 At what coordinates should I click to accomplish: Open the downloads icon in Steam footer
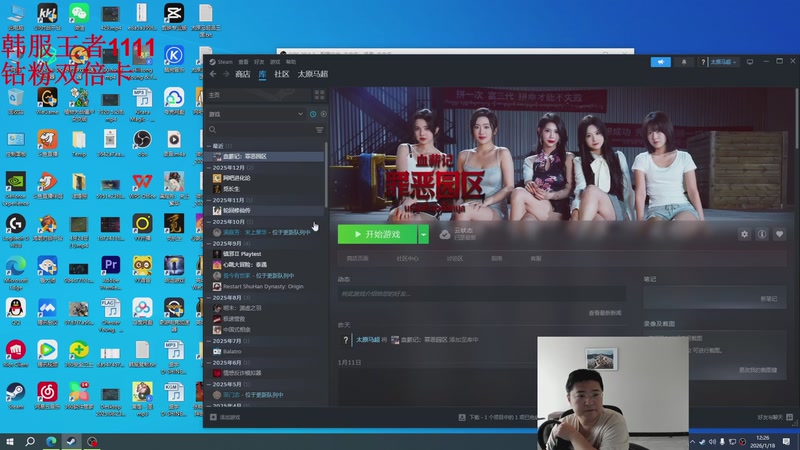(x=462, y=417)
